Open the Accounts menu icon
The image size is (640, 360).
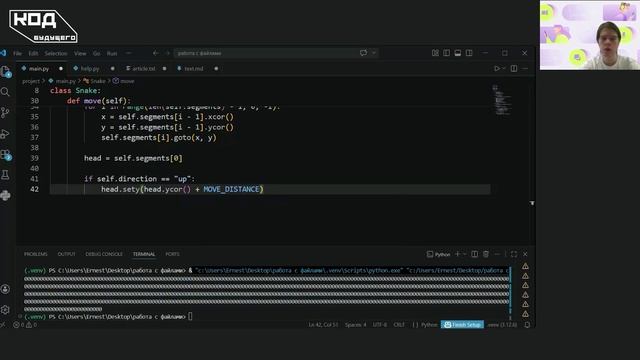[5, 289]
